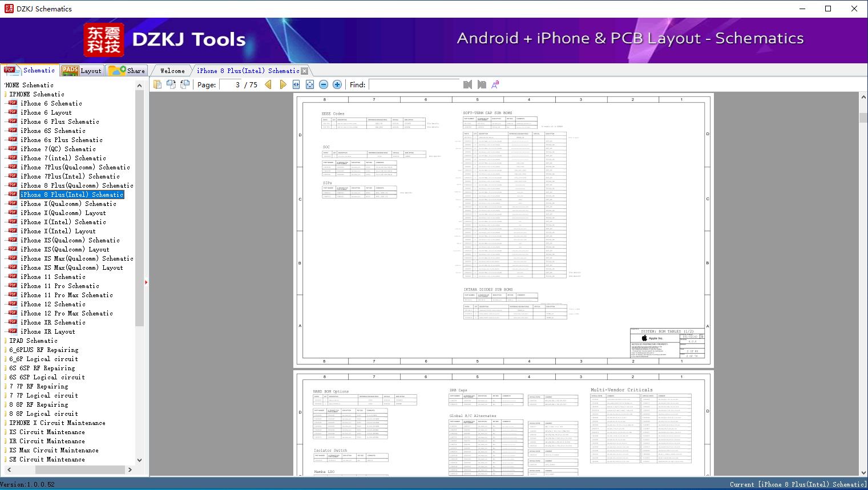Click the fit-to-width icon
Viewport: 868px width, 490px height.
[x=296, y=84]
